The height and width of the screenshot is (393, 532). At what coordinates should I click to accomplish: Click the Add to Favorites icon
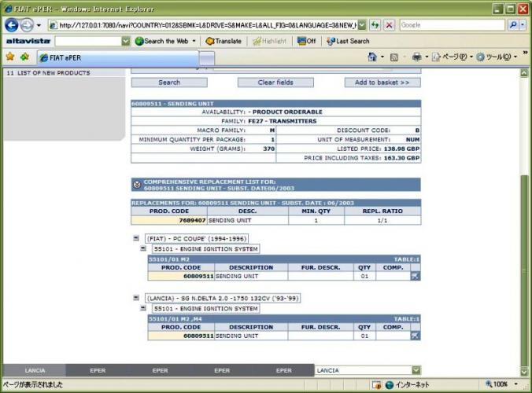(24, 57)
